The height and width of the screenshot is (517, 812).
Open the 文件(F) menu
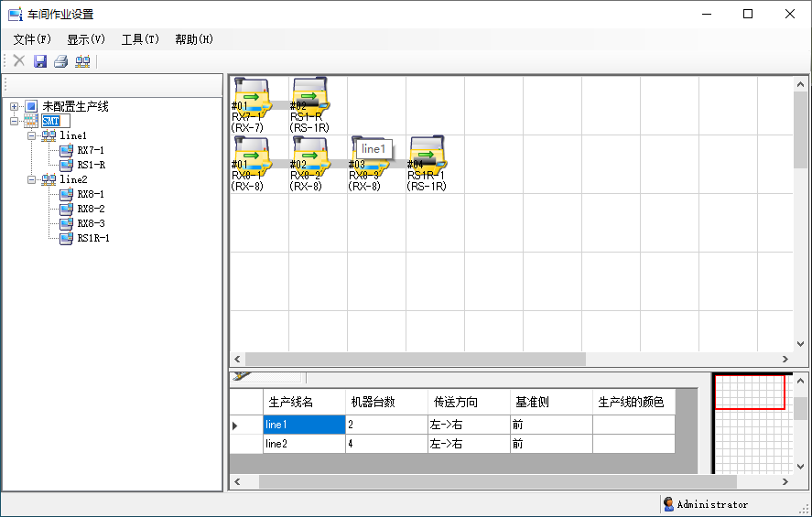[x=32, y=39]
